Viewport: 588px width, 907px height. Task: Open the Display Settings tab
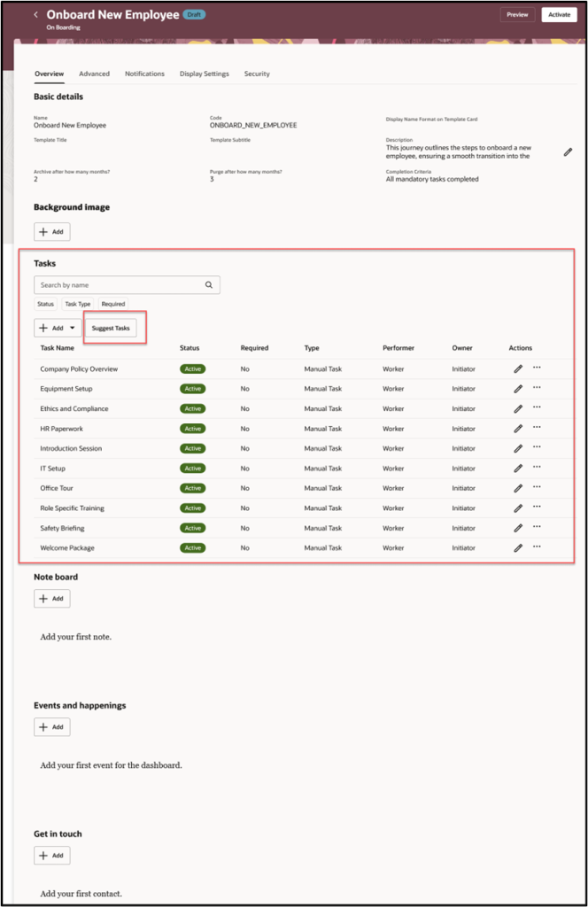pos(204,74)
